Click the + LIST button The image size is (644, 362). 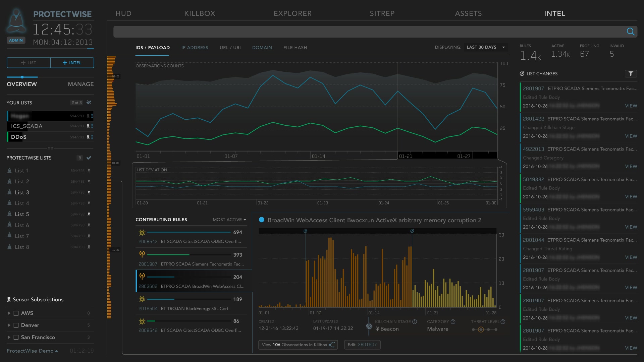(x=29, y=63)
